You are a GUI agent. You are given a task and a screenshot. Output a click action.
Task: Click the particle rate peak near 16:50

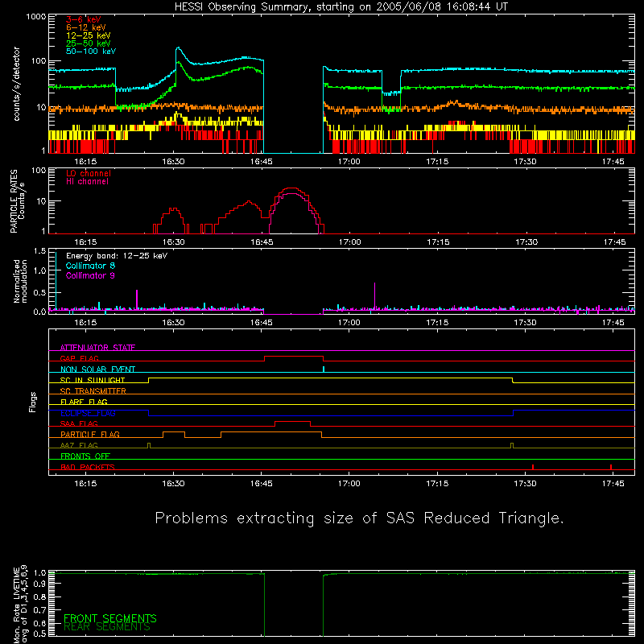click(x=291, y=188)
